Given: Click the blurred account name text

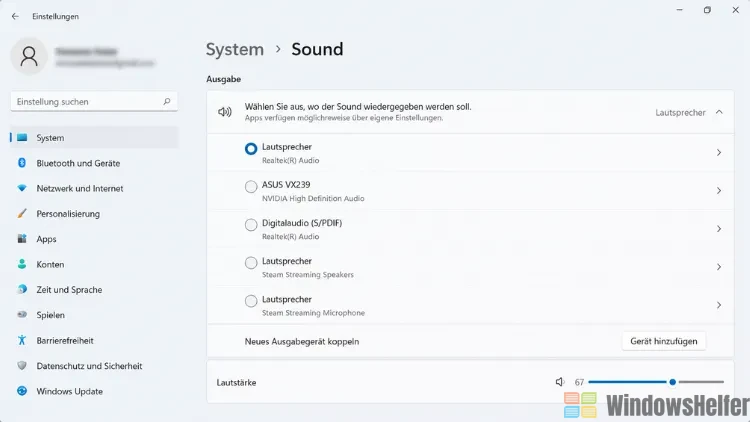Looking at the screenshot, I should tap(87, 52).
